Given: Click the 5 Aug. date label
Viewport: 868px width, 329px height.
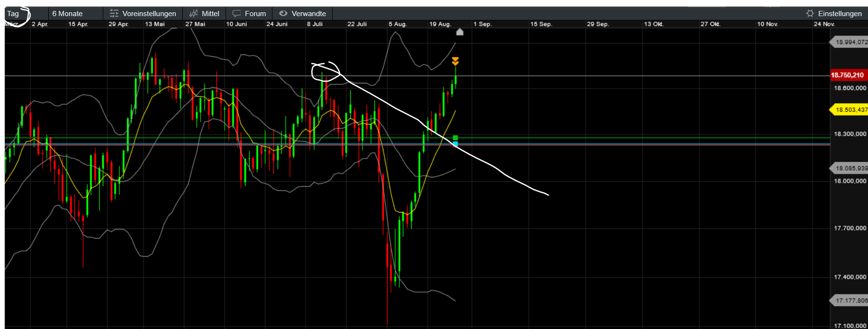Looking at the screenshot, I should click(398, 24).
